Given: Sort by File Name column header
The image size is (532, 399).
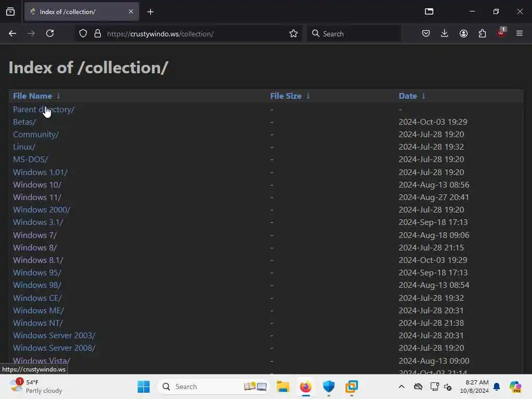Looking at the screenshot, I should [32, 96].
